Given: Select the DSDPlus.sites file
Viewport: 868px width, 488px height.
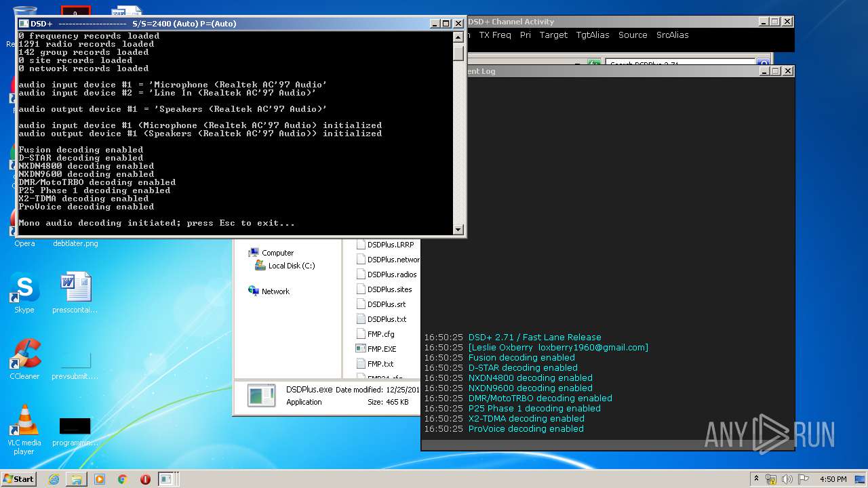Looking at the screenshot, I should pyautogui.click(x=384, y=289).
